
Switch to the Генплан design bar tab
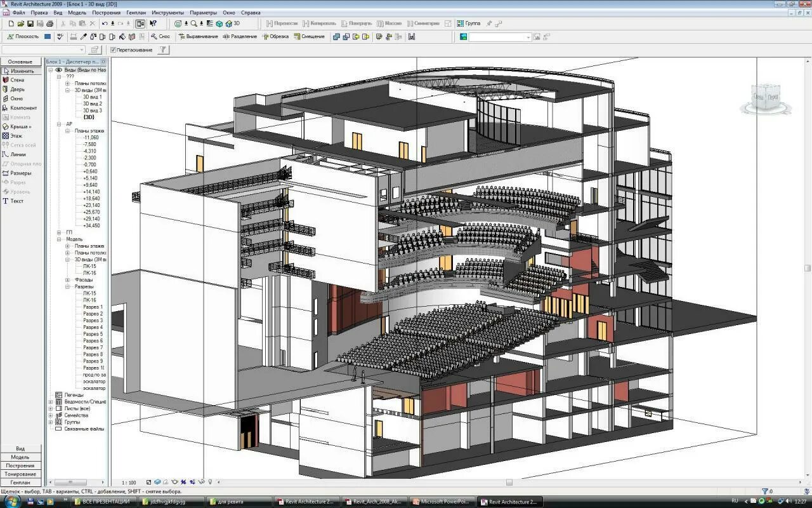[x=20, y=483]
